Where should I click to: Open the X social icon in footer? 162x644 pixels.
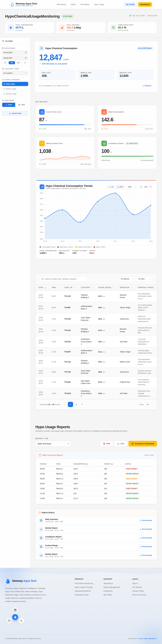(21, 620)
